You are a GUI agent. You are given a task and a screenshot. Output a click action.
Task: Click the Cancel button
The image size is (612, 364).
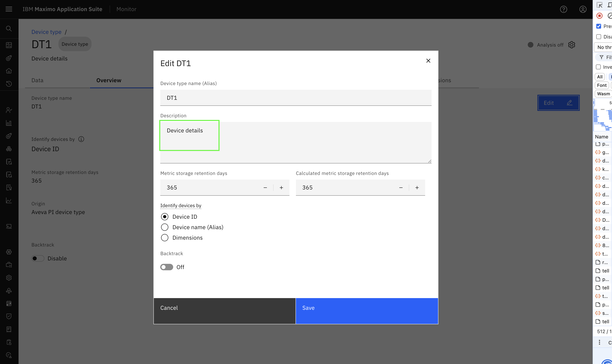224,311
